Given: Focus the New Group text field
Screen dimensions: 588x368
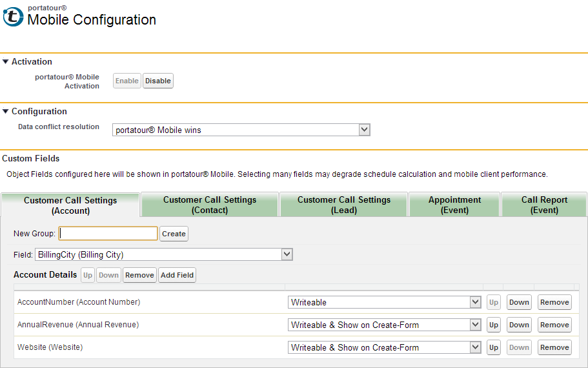Looking at the screenshot, I should [108, 233].
